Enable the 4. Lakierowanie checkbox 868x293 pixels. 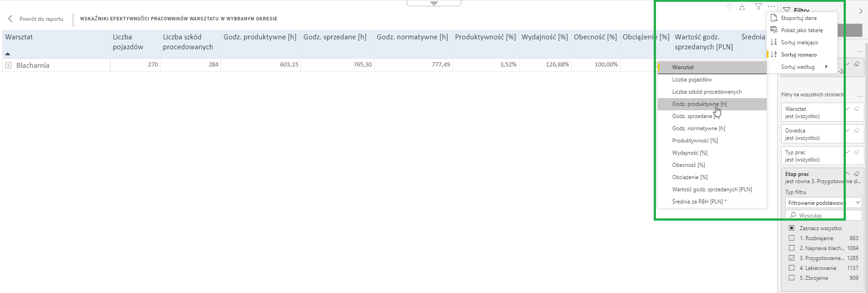tap(792, 268)
